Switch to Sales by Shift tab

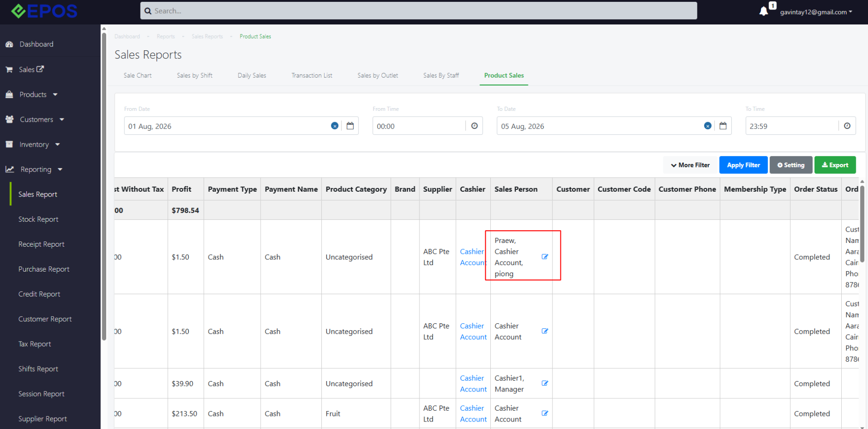(194, 75)
